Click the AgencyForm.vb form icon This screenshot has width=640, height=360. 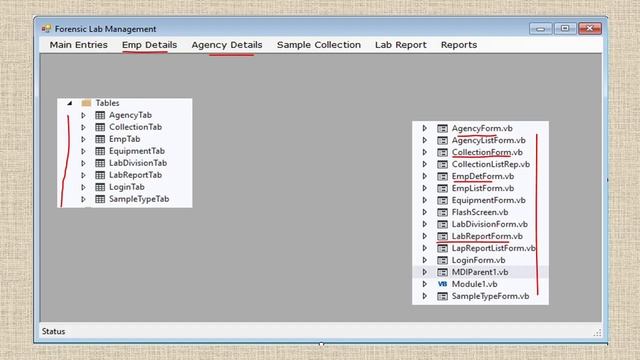(x=442, y=129)
